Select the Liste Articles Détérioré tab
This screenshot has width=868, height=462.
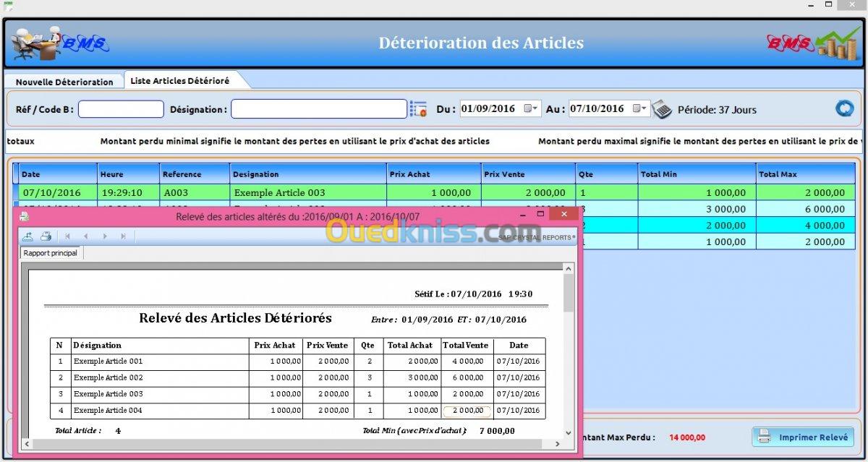[x=180, y=81]
